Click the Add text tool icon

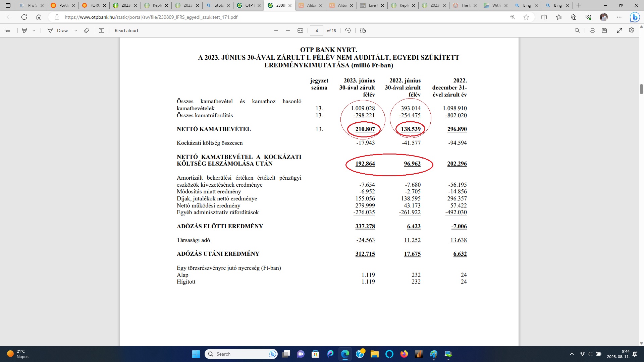tap(102, 31)
